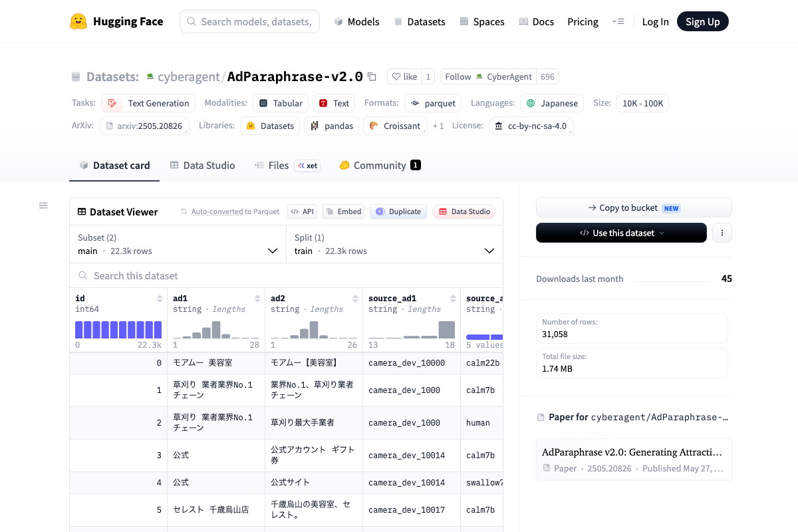This screenshot has height=532, width=798.
Task: Go to Models in the navigation
Action: click(x=356, y=22)
